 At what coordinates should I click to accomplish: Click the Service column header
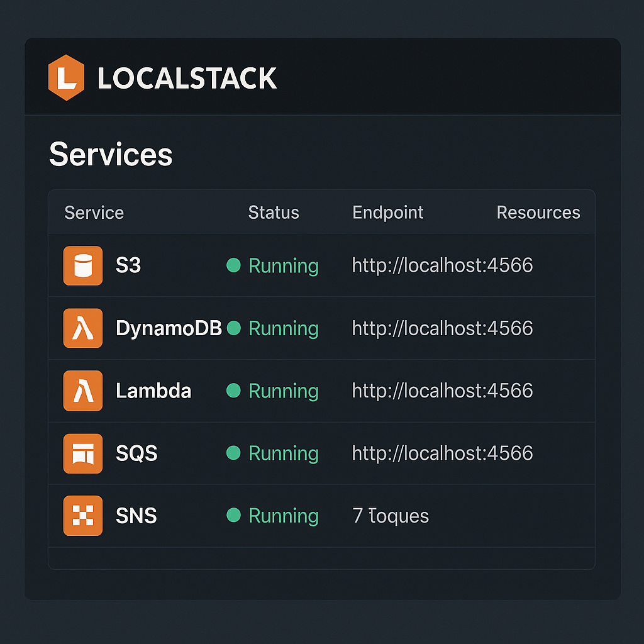tap(94, 213)
